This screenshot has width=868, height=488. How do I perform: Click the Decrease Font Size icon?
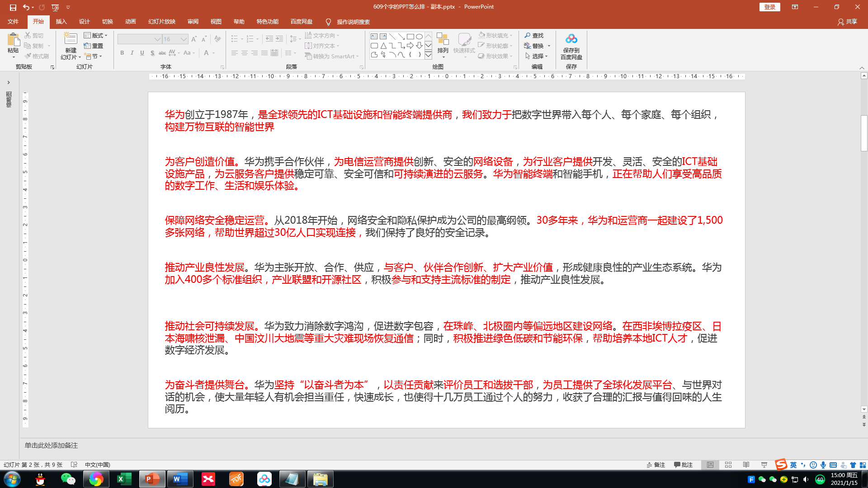pos(204,39)
